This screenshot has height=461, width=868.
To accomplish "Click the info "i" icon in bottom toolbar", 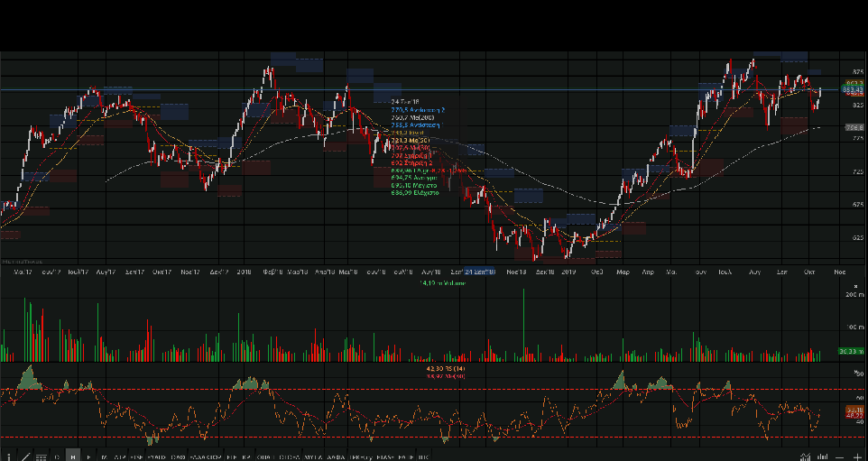I will click(8, 456).
